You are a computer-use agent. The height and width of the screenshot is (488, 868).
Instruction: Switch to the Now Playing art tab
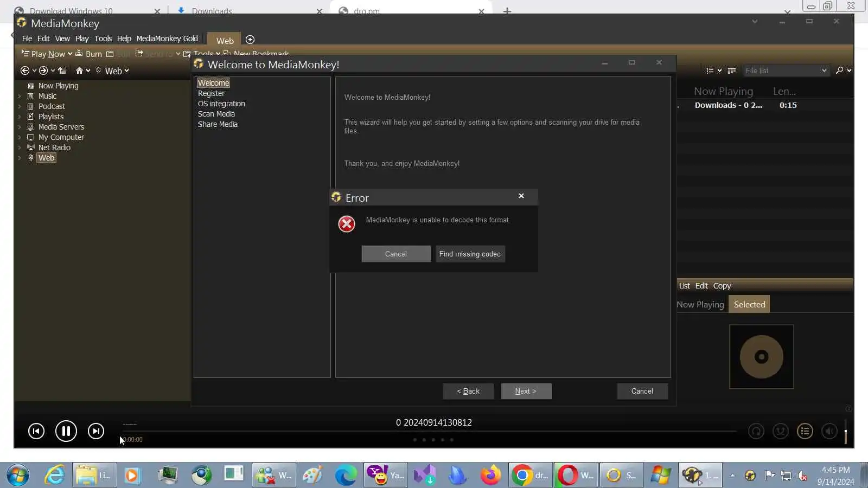(700, 304)
